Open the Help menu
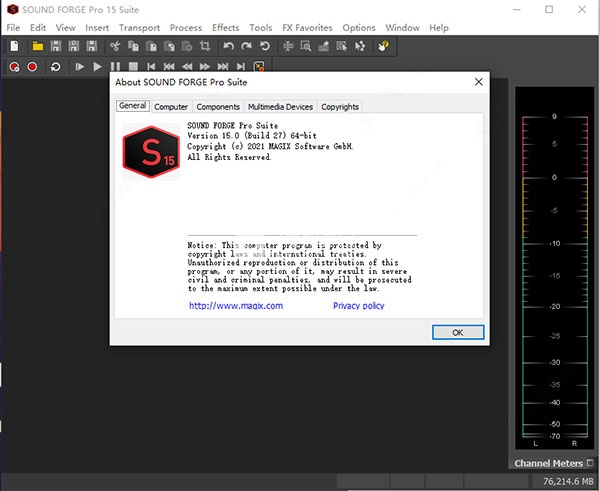This screenshot has height=491, width=600. (x=439, y=28)
